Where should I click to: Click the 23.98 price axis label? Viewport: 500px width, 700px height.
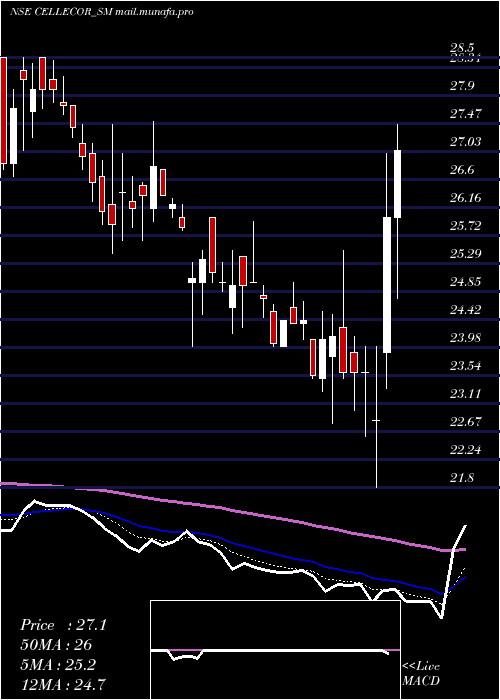(466, 338)
